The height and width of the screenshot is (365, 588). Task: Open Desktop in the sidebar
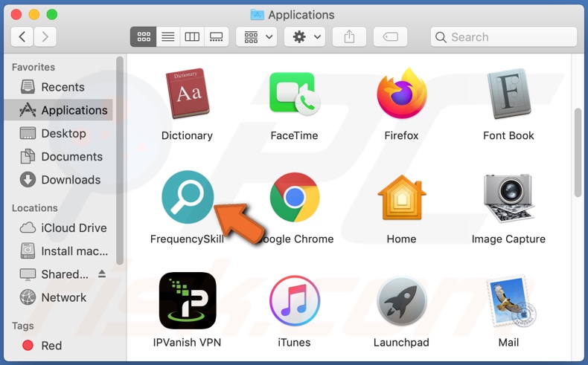tap(58, 133)
